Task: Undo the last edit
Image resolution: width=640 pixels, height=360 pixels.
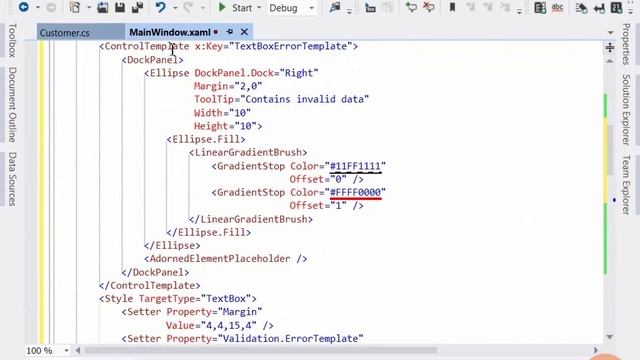Action: pyautogui.click(x=160, y=7)
